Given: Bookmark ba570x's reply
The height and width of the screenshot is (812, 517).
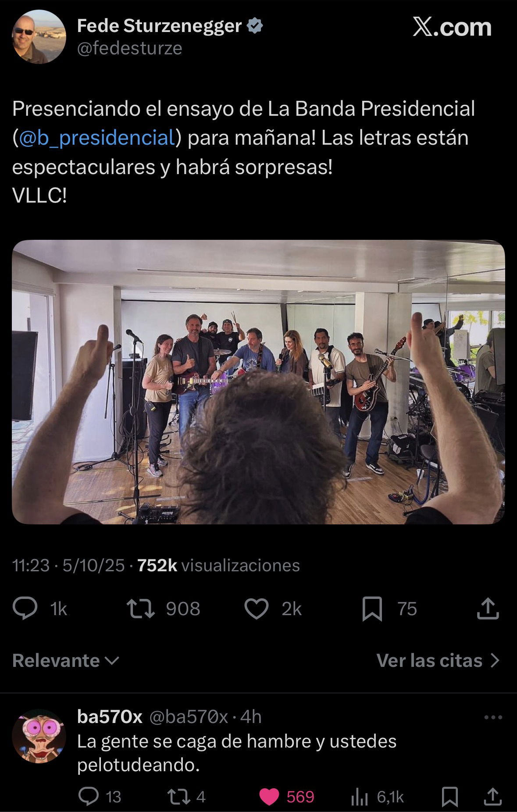Looking at the screenshot, I should coord(450,797).
